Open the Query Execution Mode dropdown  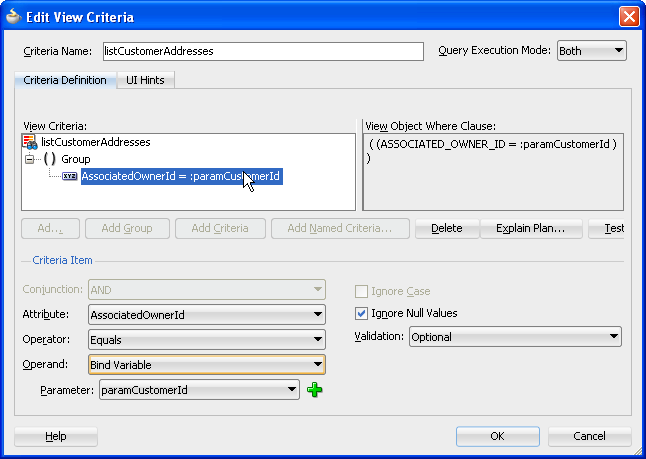pos(592,51)
